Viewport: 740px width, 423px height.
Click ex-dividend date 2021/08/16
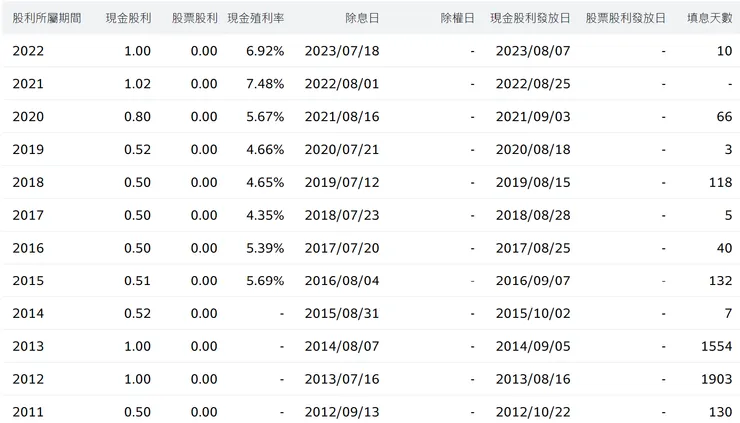[x=342, y=117]
